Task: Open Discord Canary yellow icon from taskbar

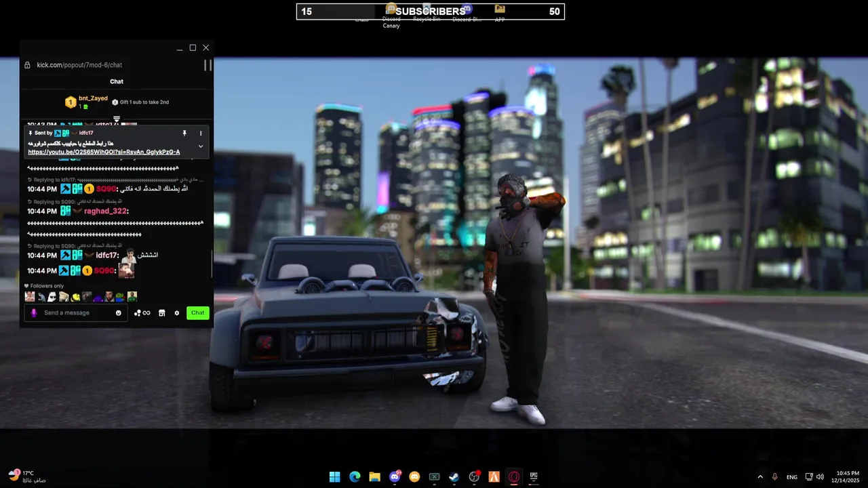Action: 414,477
